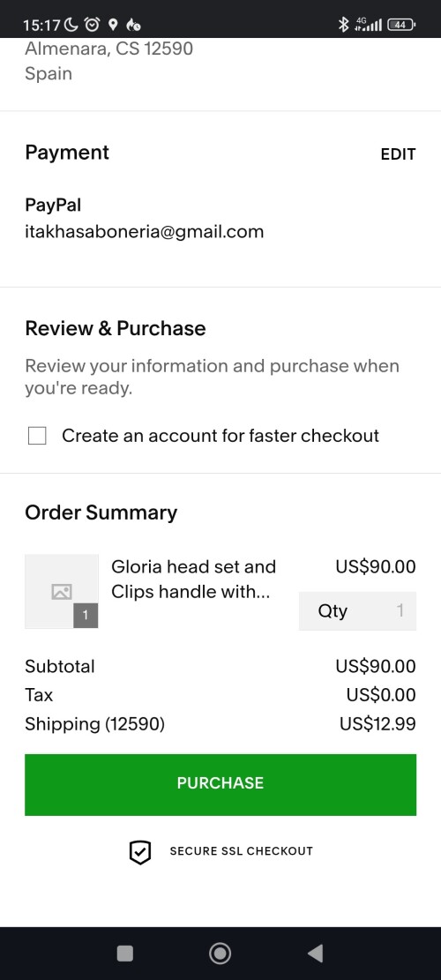This screenshot has width=441, height=980.
Task: Tap the Bluetooth status icon
Action: [x=343, y=25]
